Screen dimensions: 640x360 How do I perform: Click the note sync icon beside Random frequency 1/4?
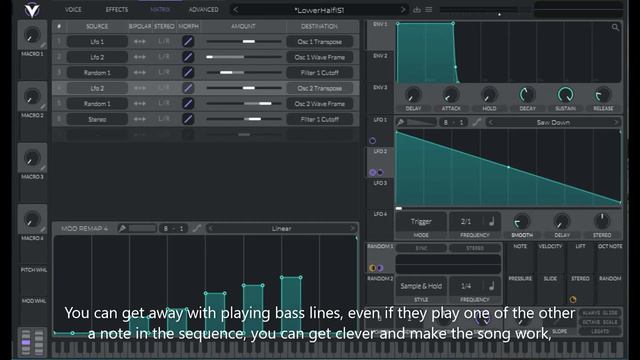click(492, 286)
